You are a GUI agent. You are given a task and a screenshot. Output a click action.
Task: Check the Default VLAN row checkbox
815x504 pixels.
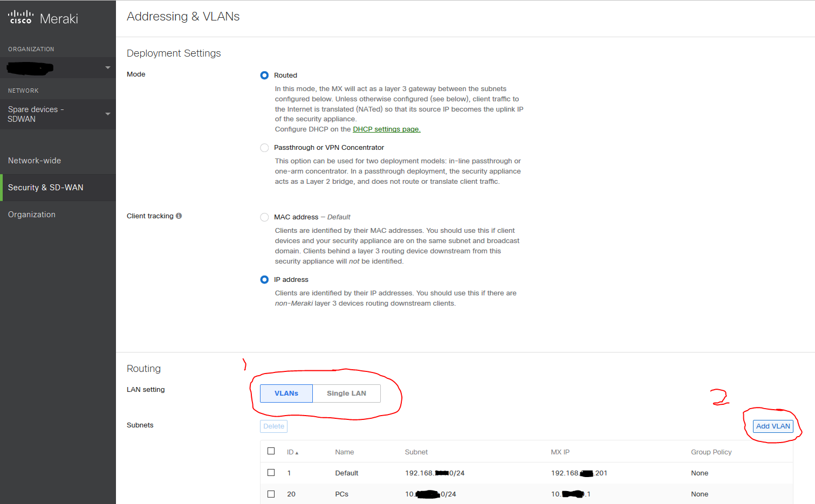(x=271, y=473)
